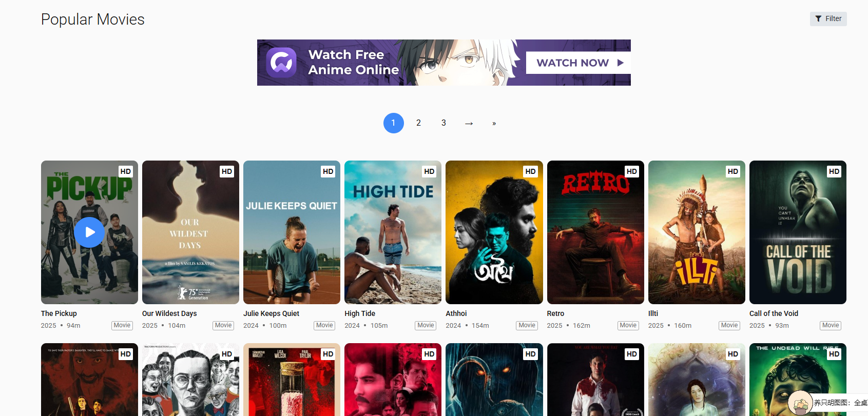Click the Popular Movies heading
The image size is (868, 416).
click(x=93, y=19)
